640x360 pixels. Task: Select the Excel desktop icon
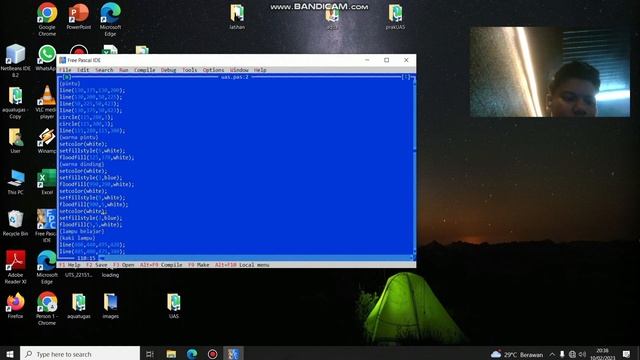pyautogui.click(x=47, y=182)
